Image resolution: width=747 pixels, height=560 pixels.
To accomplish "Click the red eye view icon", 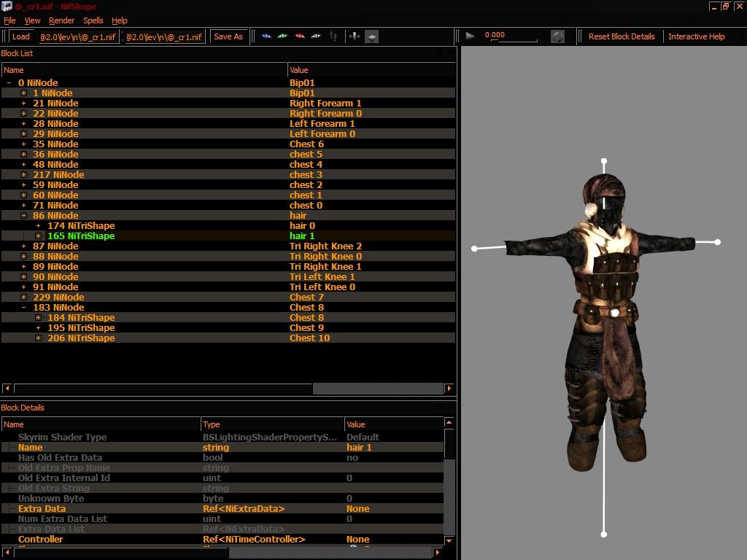I will (x=300, y=36).
